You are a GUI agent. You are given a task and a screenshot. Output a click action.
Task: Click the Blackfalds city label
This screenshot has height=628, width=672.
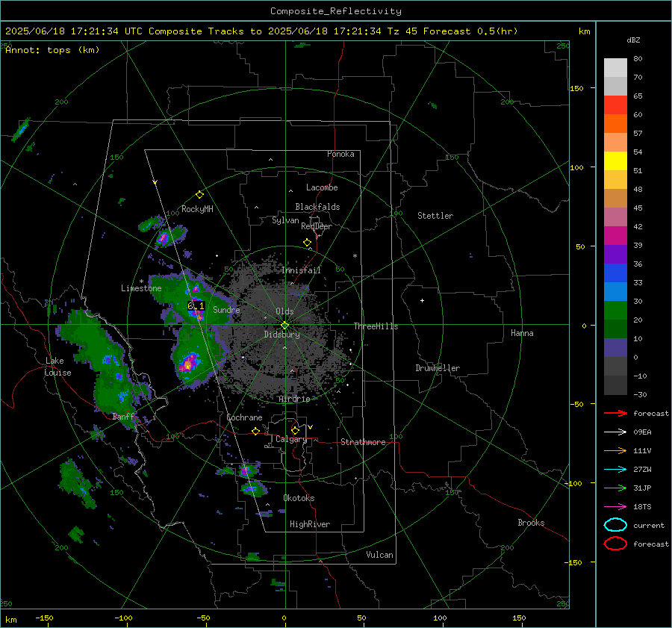pyautogui.click(x=317, y=207)
